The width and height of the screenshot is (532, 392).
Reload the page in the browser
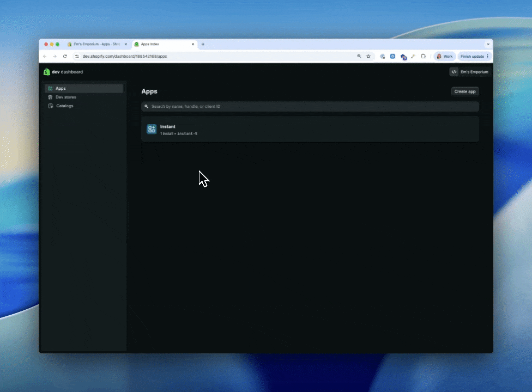click(65, 56)
